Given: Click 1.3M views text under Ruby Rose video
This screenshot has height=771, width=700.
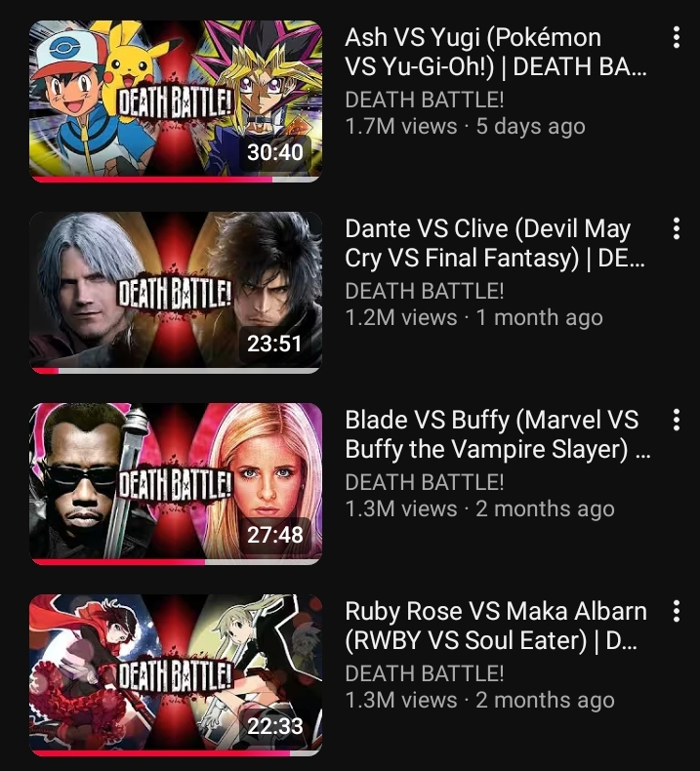Looking at the screenshot, I should (x=401, y=700).
